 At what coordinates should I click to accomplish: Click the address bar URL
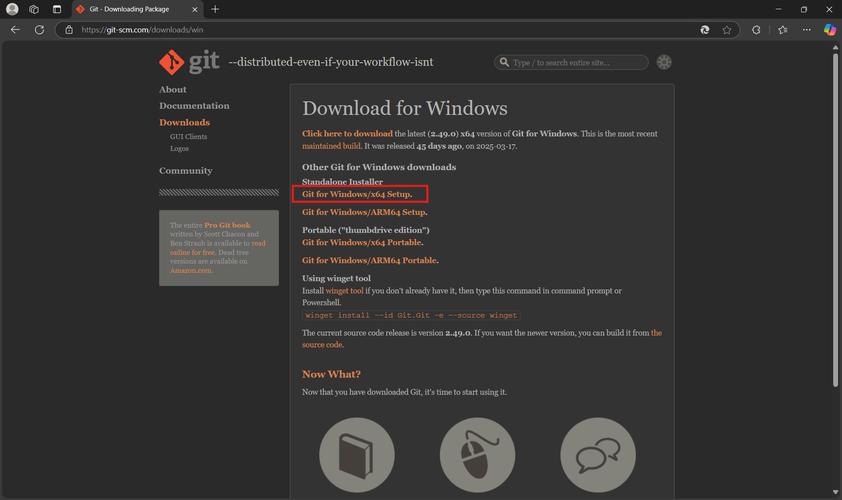[x=142, y=30]
